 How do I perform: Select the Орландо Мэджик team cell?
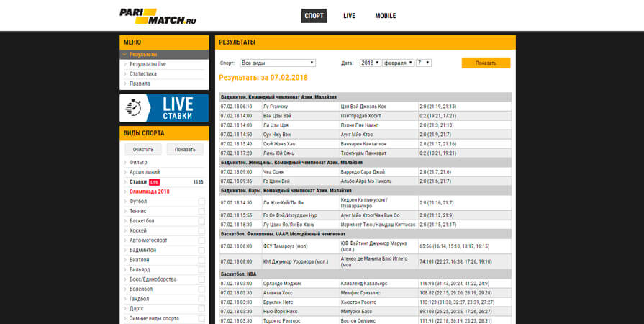click(x=301, y=284)
